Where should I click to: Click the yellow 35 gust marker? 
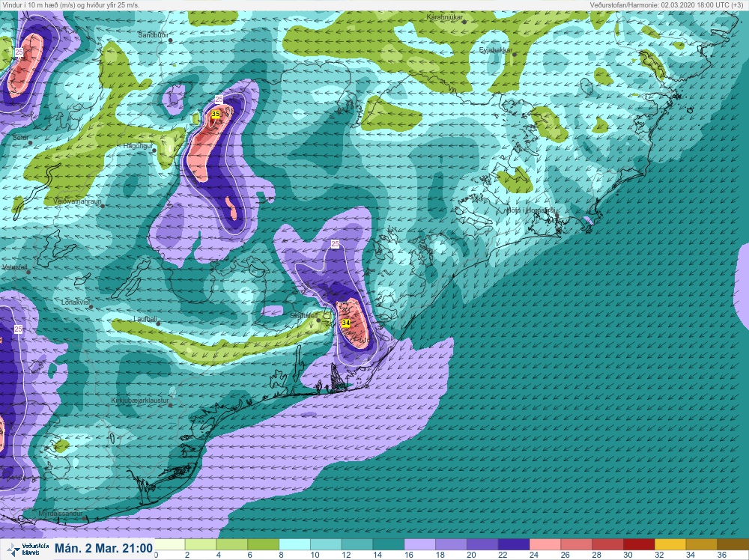[216, 114]
